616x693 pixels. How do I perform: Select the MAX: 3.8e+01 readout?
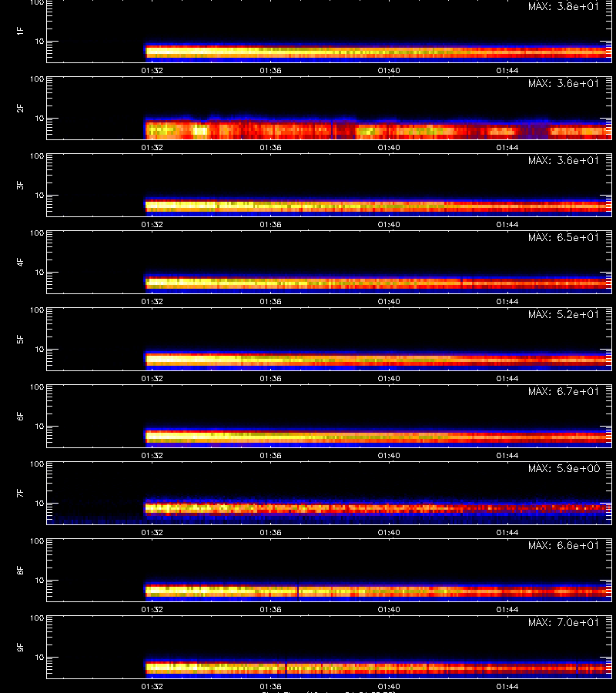[564, 6]
